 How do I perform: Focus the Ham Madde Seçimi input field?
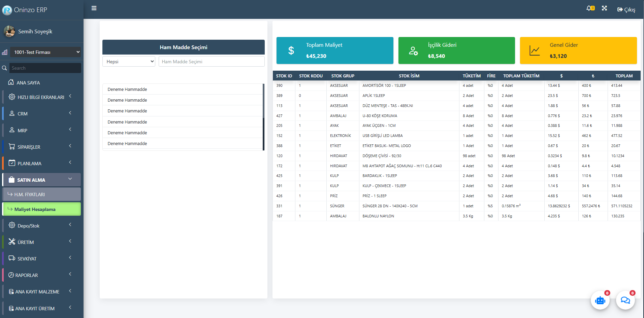point(211,62)
